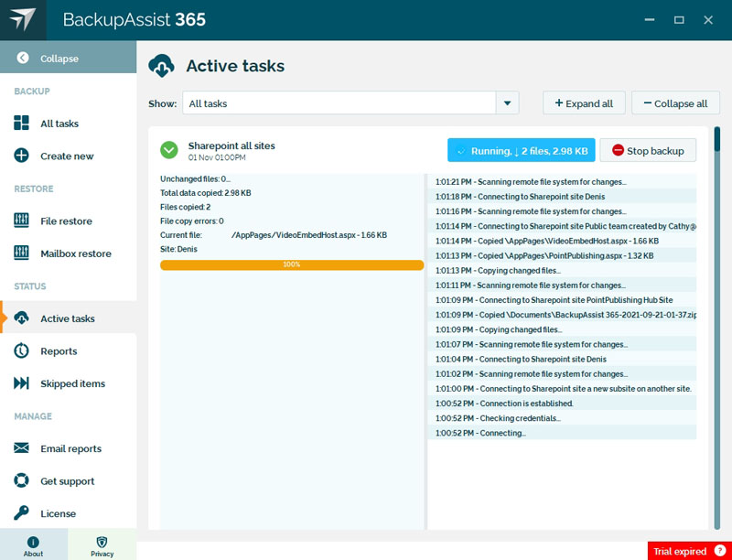Click the All tasks filter combo box
The height and width of the screenshot is (560, 732).
click(350, 103)
